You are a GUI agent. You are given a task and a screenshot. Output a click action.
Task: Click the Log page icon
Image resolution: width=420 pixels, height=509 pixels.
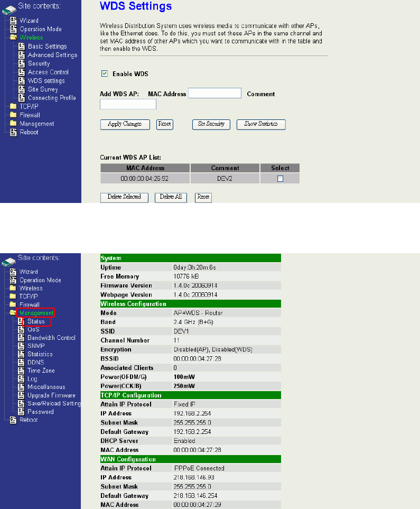(x=21, y=379)
